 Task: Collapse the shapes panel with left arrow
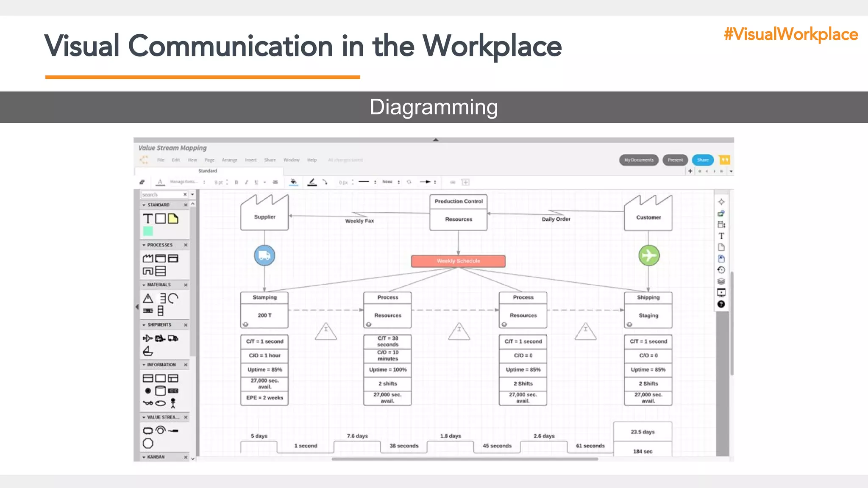pyautogui.click(x=137, y=307)
